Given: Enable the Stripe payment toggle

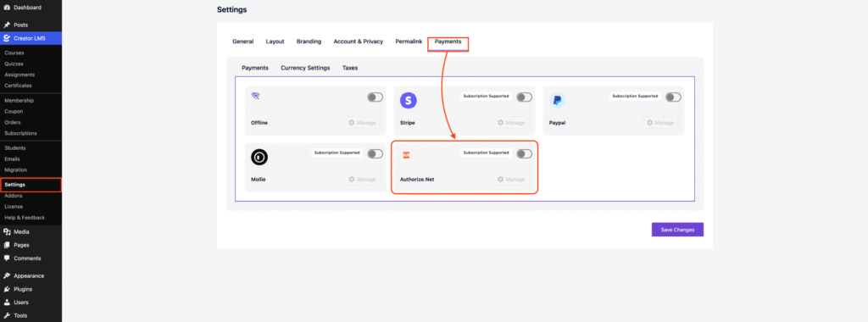Looking at the screenshot, I should coord(524,97).
